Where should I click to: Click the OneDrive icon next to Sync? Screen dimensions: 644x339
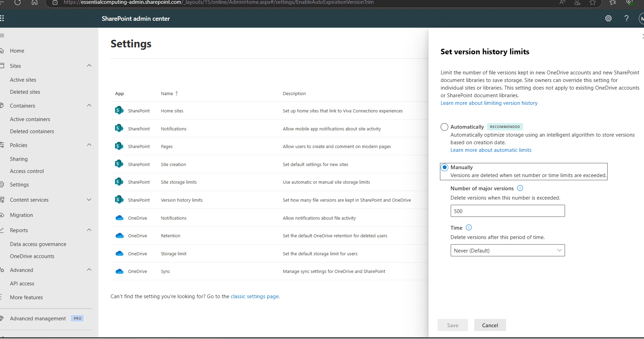(120, 271)
